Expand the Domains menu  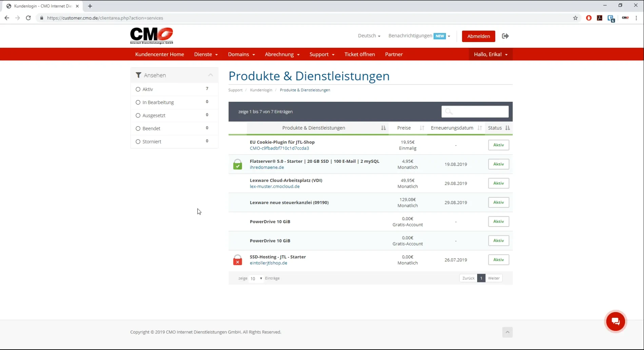pyautogui.click(x=241, y=54)
